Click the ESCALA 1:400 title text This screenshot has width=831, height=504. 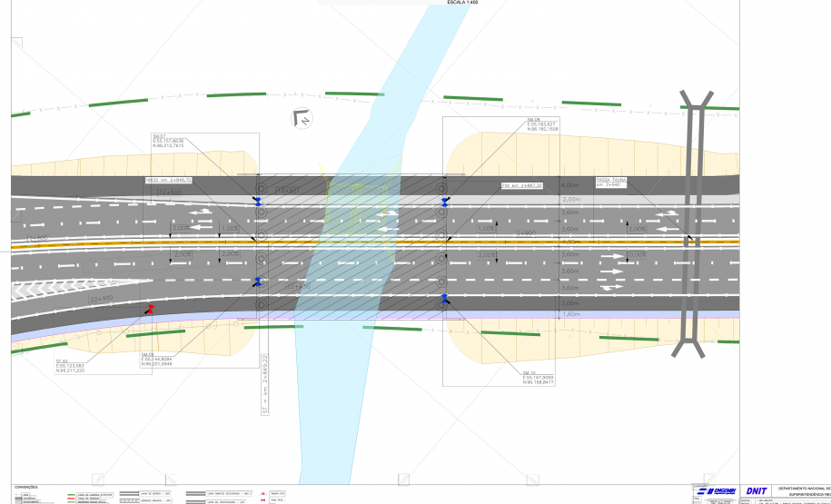(469, 3)
